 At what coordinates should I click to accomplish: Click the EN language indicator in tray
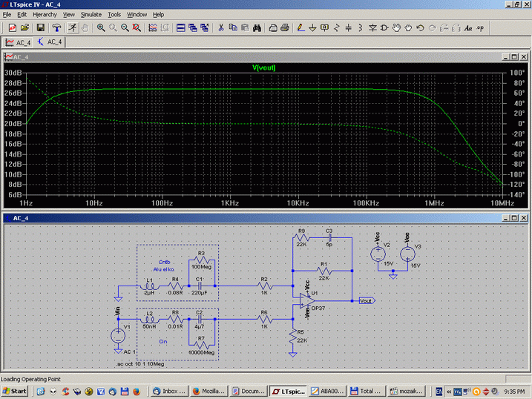[439, 392]
